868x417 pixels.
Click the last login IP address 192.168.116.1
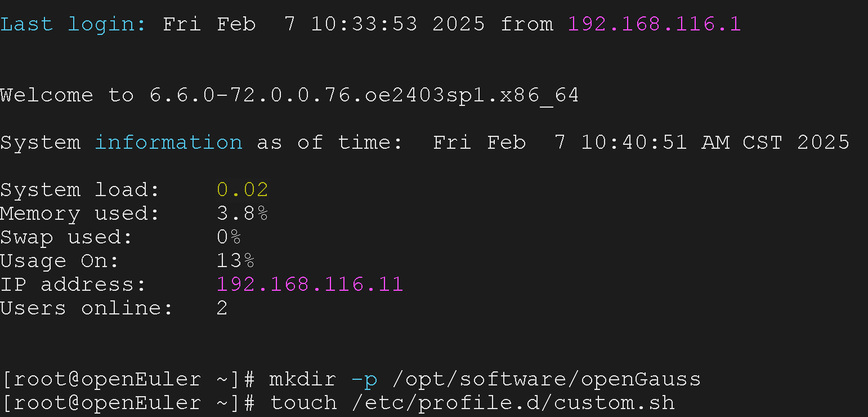654,24
